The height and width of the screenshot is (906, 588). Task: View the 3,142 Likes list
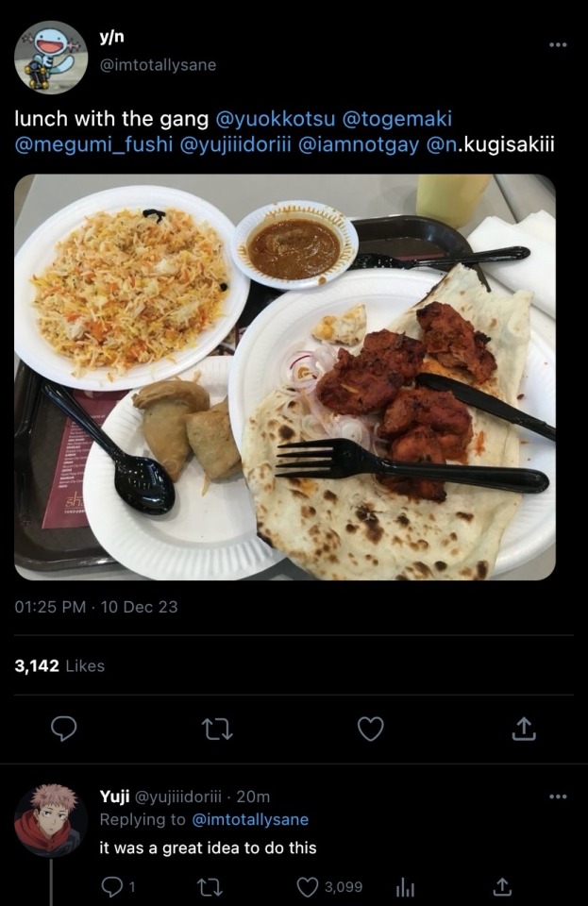pos(59,666)
